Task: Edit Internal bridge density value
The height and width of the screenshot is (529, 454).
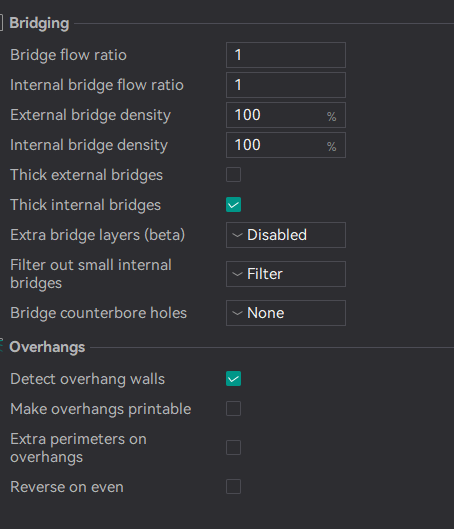Action: point(286,145)
